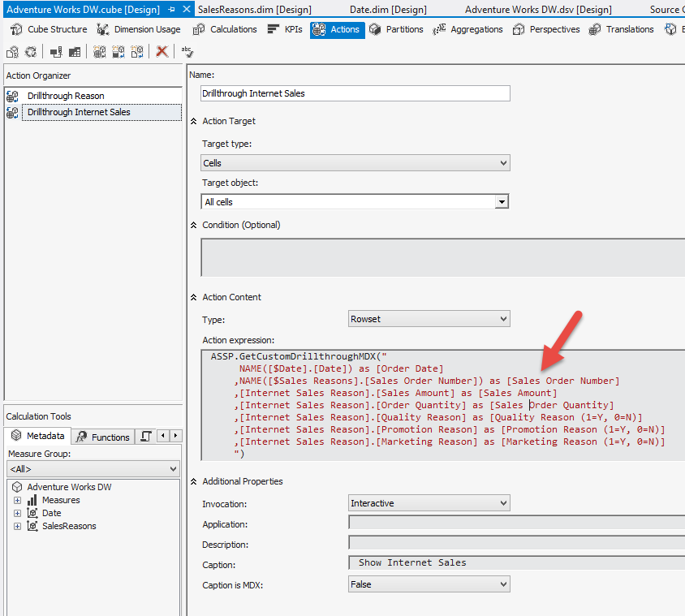Select Adventure Works DW cube in metadata tree
The width and height of the screenshot is (685, 616).
[69, 487]
